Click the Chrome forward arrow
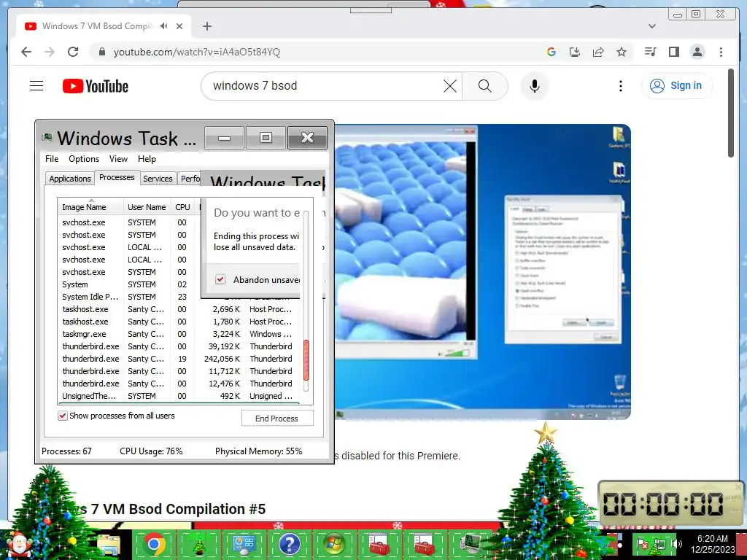The image size is (747, 560). [x=50, y=52]
